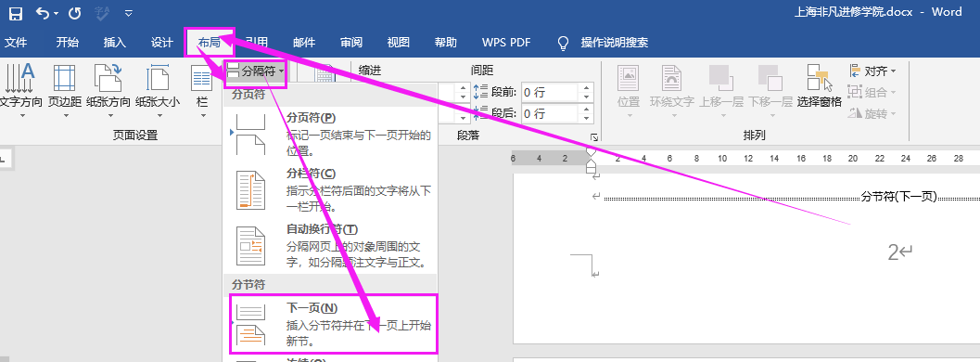
Task: Click the 操作说明搜索 search box
Action: [x=615, y=43]
